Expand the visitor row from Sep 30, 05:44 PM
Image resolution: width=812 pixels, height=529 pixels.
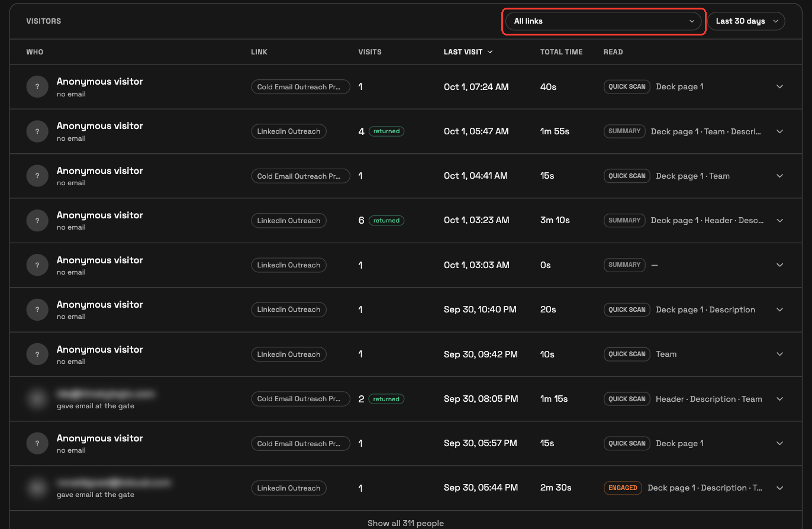coord(779,488)
